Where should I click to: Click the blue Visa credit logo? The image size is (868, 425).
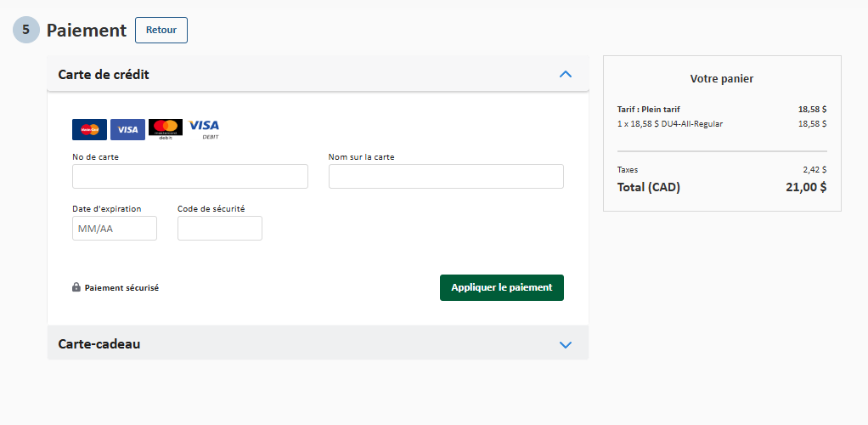coord(127,129)
